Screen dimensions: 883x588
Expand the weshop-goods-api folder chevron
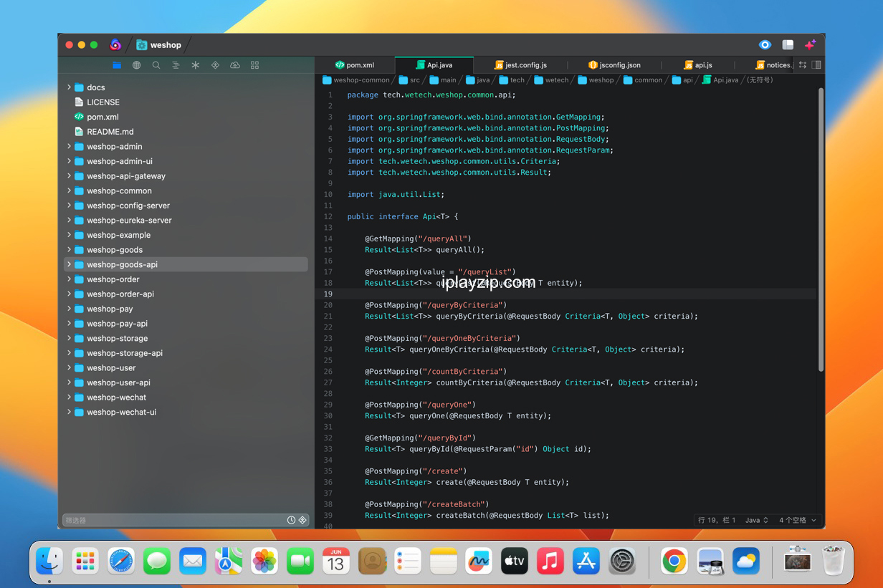coord(69,264)
